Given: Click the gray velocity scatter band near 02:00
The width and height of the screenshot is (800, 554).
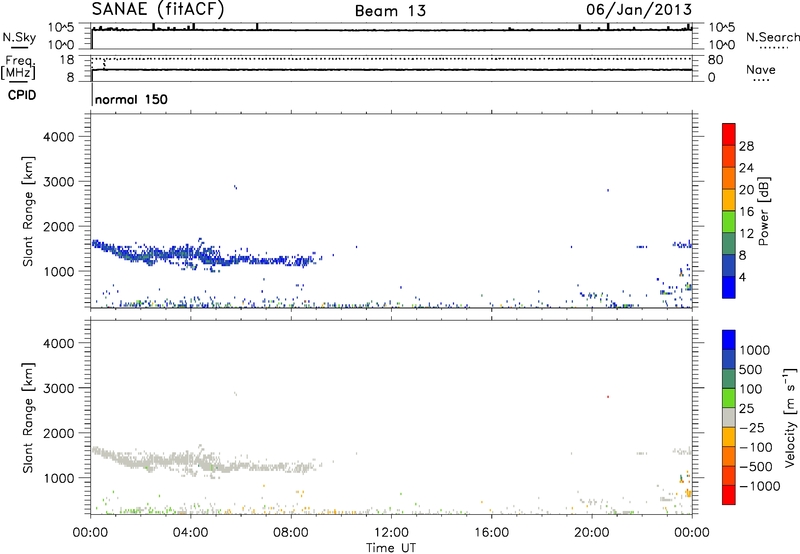Looking at the screenshot, I should 141,461.
